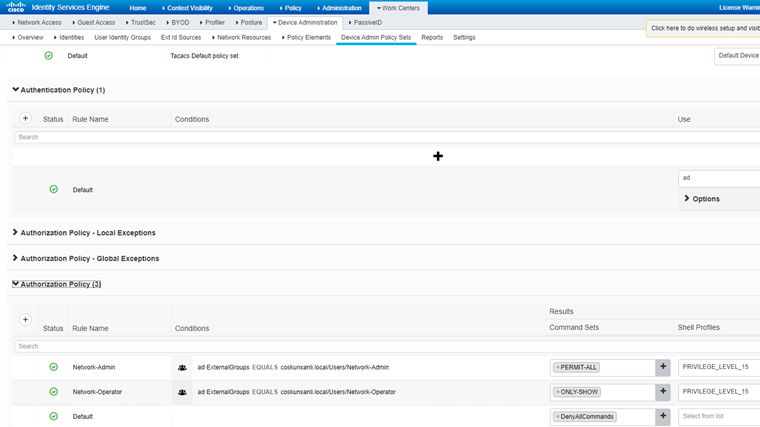Click Authentication Default rule status icon
Image resolution: width=760 pixels, height=427 pixels.
click(54, 190)
